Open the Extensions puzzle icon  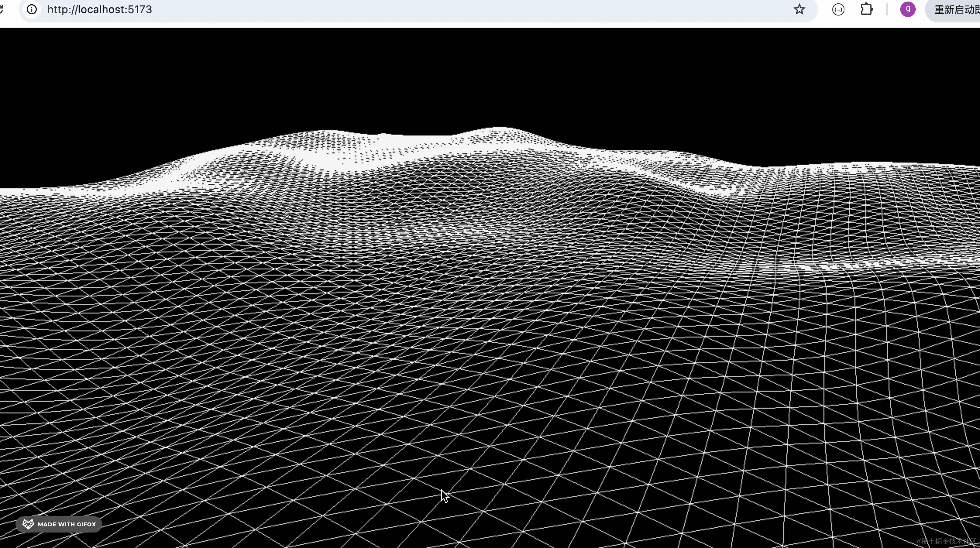[866, 9]
